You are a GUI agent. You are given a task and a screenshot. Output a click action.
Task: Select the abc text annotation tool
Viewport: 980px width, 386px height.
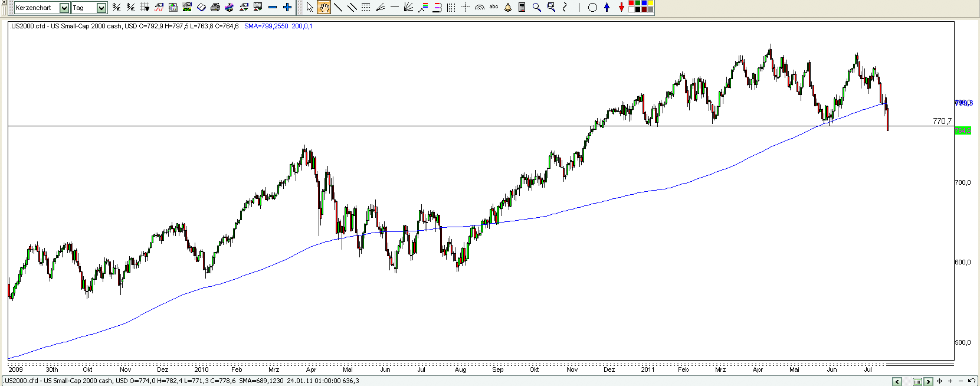pos(494,7)
